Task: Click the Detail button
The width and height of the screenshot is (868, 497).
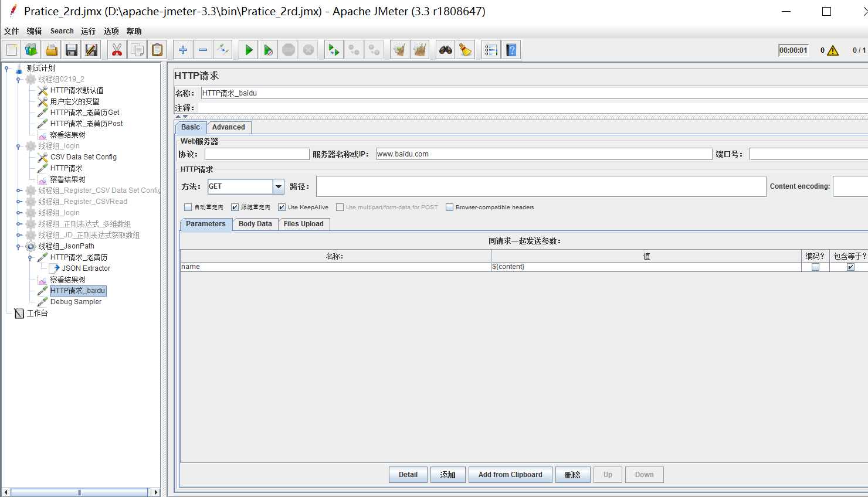Action: pyautogui.click(x=408, y=475)
